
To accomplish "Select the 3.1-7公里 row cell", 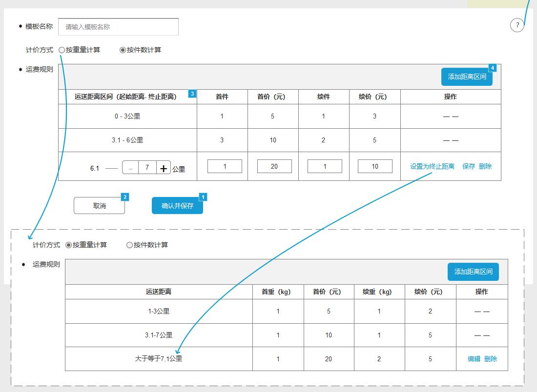I will click(x=159, y=335).
